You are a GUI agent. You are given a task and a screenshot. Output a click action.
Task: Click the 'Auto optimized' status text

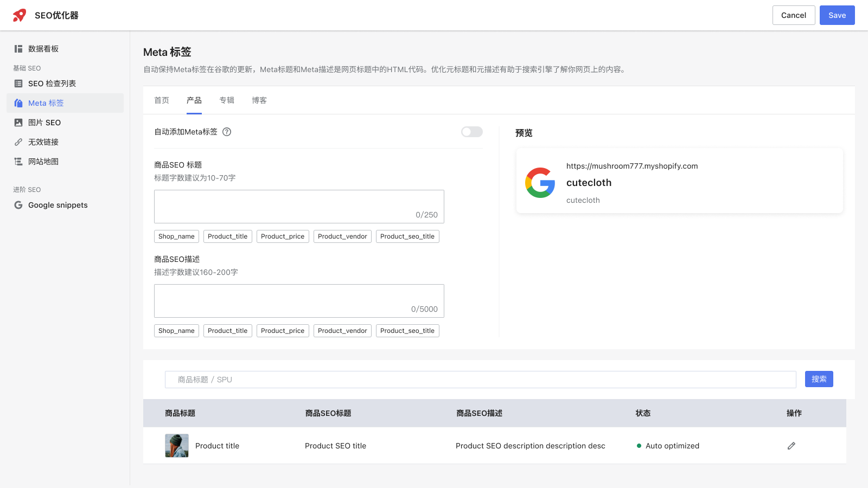click(672, 446)
